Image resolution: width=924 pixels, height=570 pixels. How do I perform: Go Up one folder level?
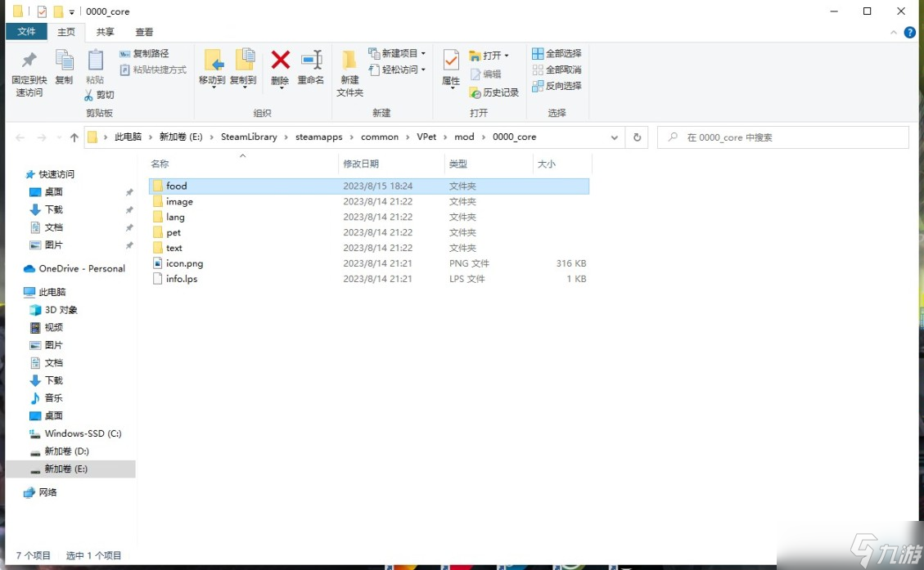click(74, 137)
